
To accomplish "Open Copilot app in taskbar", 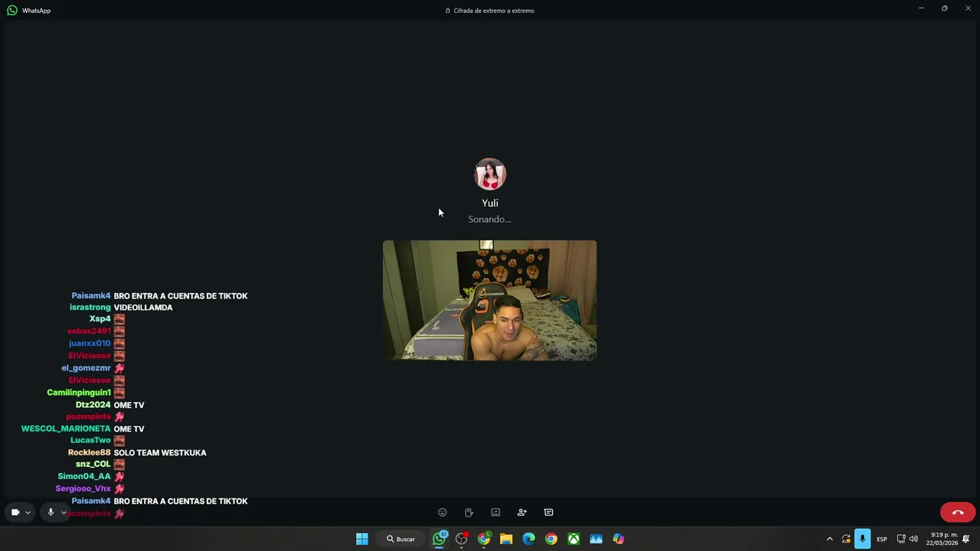I will point(618,539).
